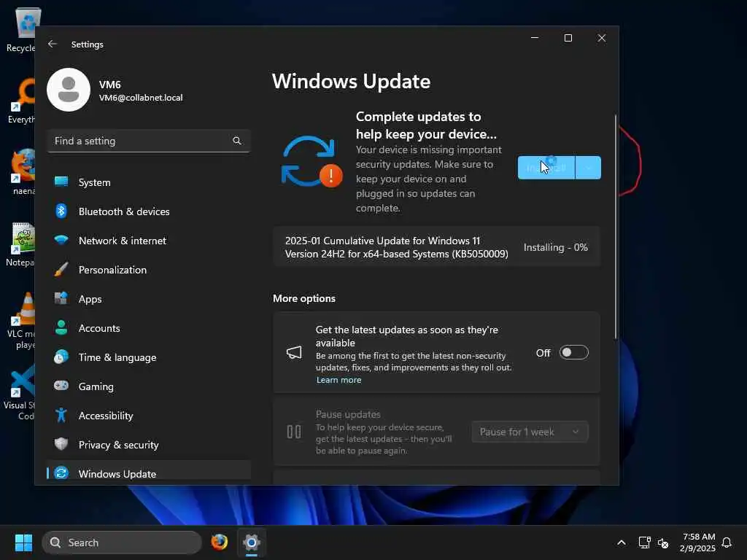Viewport: 747px width, 560px height.
Task: Select the VLC media player desktop icon
Action: (x=22, y=321)
